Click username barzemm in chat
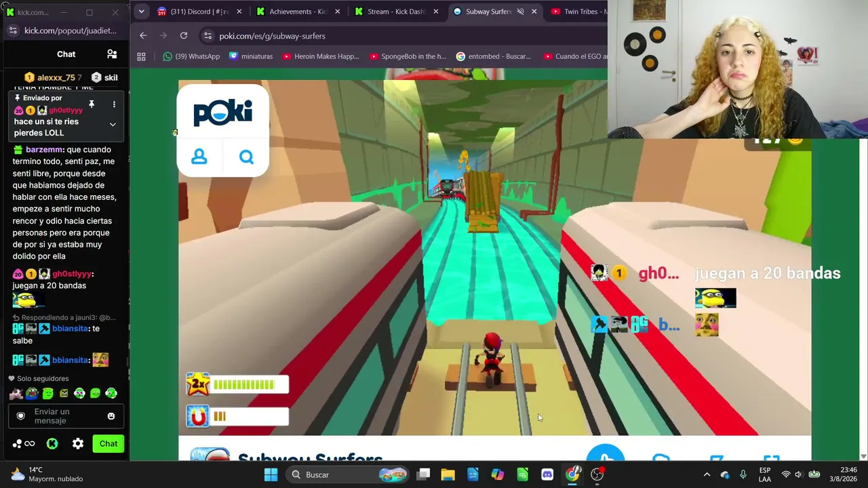Image resolution: width=868 pixels, height=488 pixels. point(44,150)
